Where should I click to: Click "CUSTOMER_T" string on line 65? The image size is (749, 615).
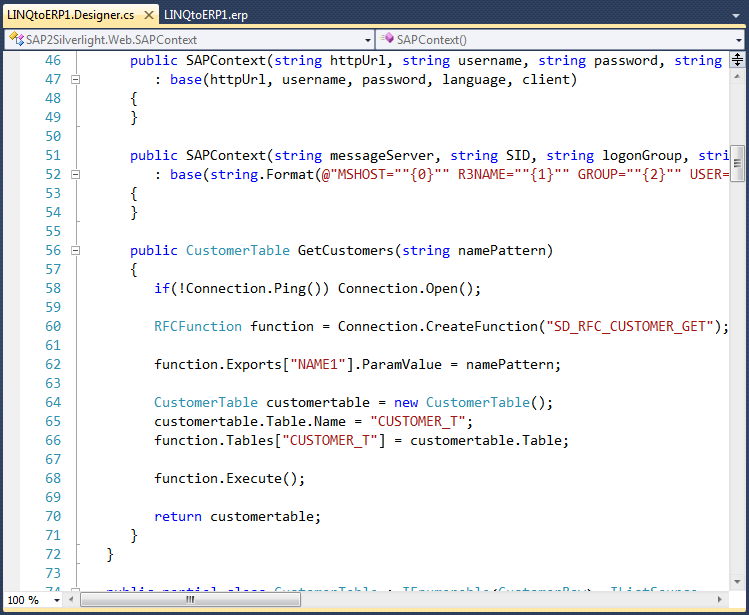417,421
